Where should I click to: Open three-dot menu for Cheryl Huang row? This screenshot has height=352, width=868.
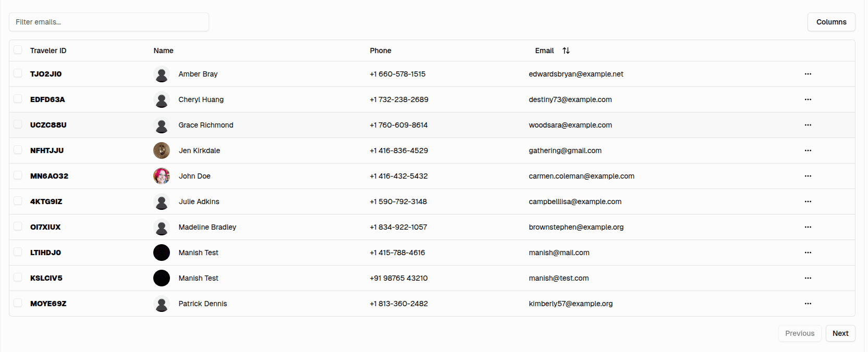808,99
